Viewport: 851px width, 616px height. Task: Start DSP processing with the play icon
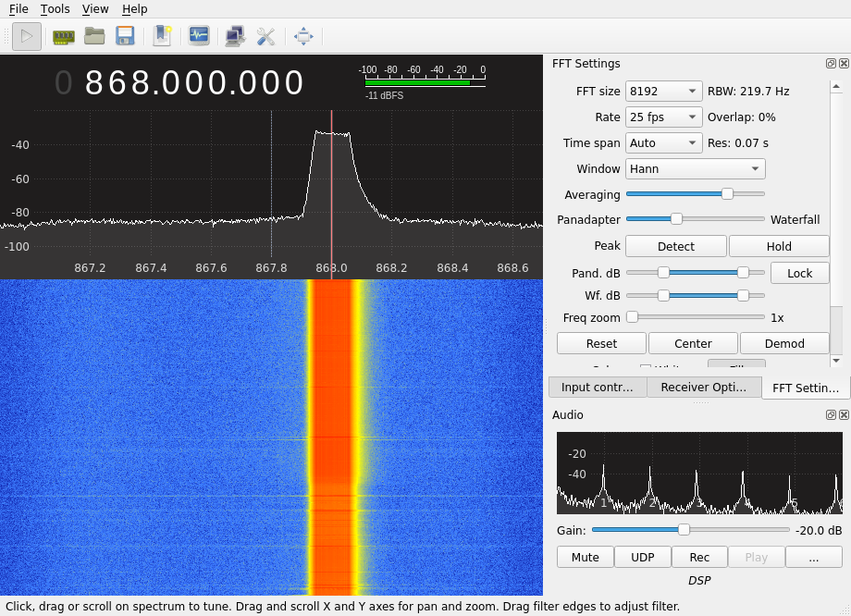click(x=27, y=36)
